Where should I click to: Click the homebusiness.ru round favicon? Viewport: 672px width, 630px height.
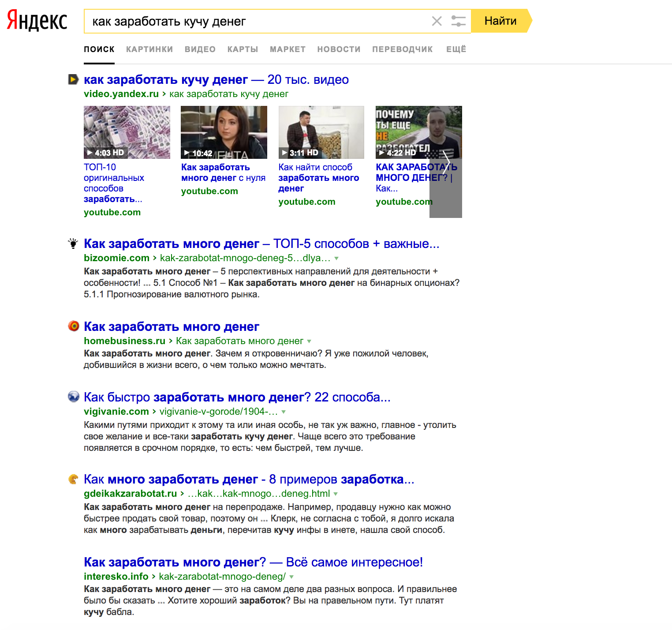[x=73, y=326]
